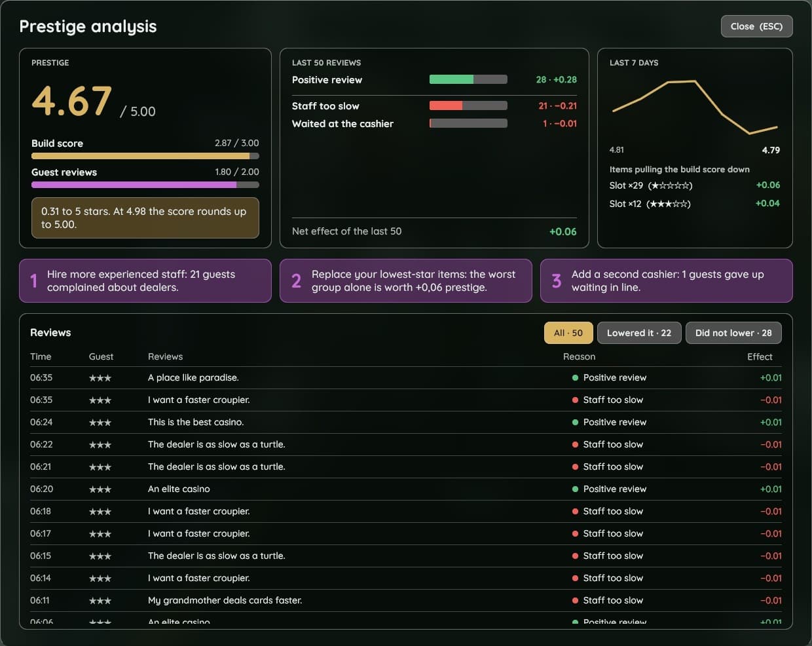
Task: Click the Last 7 Days line chart
Action: [695, 107]
